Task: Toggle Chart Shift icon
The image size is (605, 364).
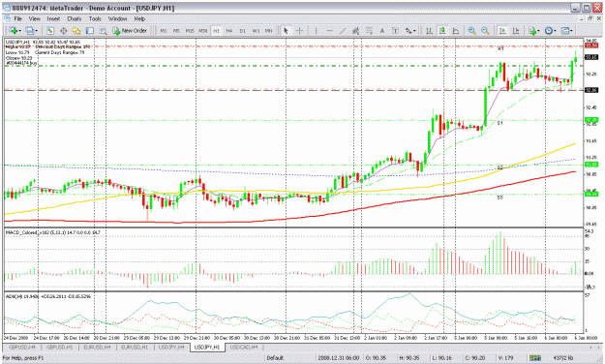Action: (516, 30)
